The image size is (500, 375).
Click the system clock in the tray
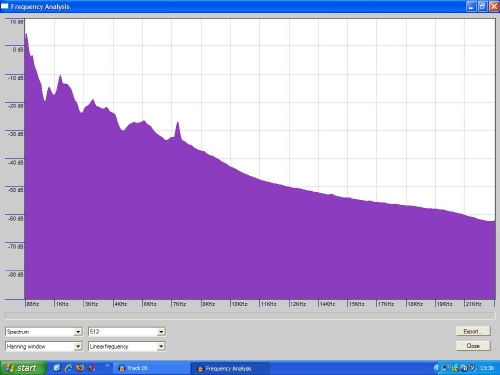[487, 368]
